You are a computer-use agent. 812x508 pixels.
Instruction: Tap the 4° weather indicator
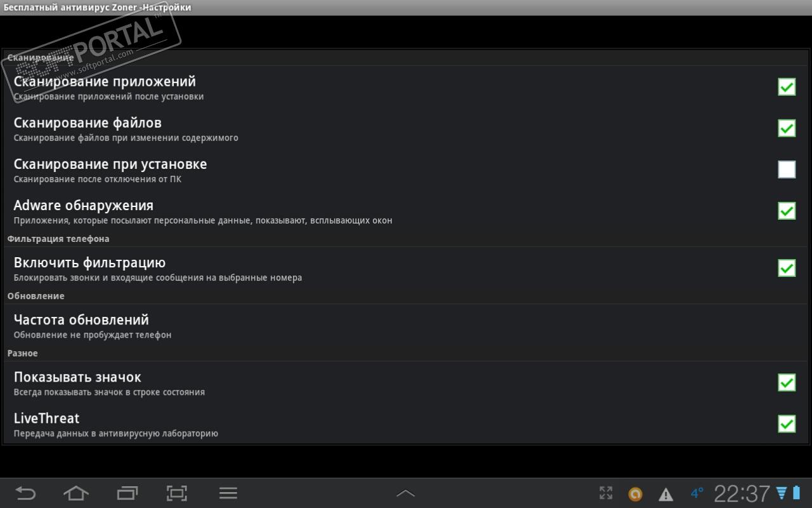coord(697,493)
